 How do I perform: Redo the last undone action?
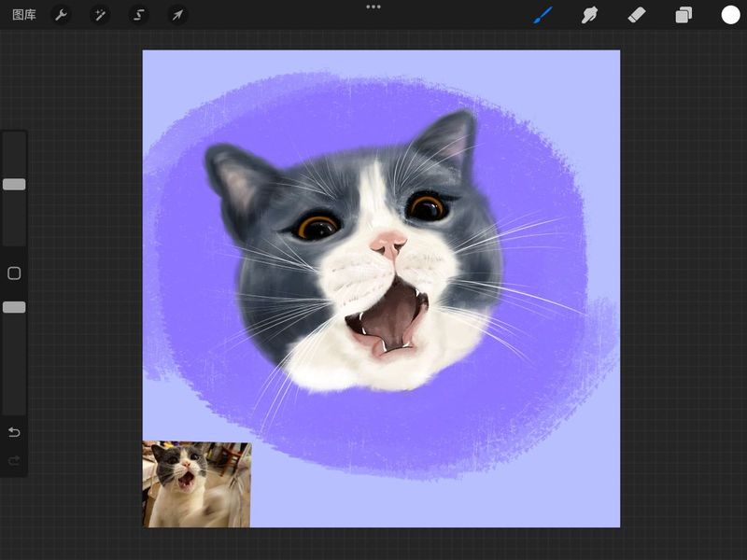point(14,460)
